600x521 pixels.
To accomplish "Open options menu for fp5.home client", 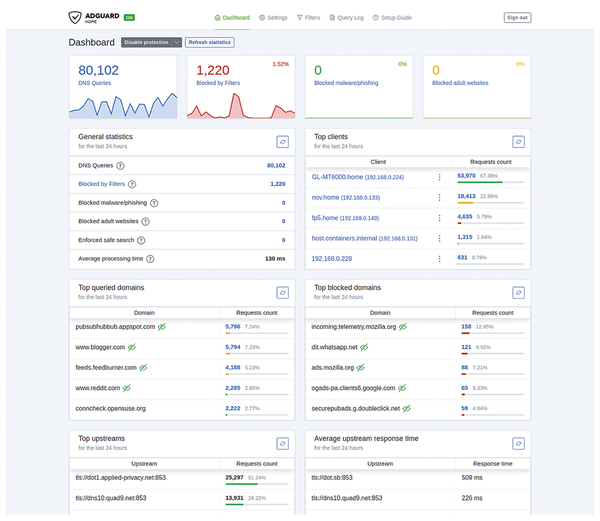I will click(x=438, y=217).
